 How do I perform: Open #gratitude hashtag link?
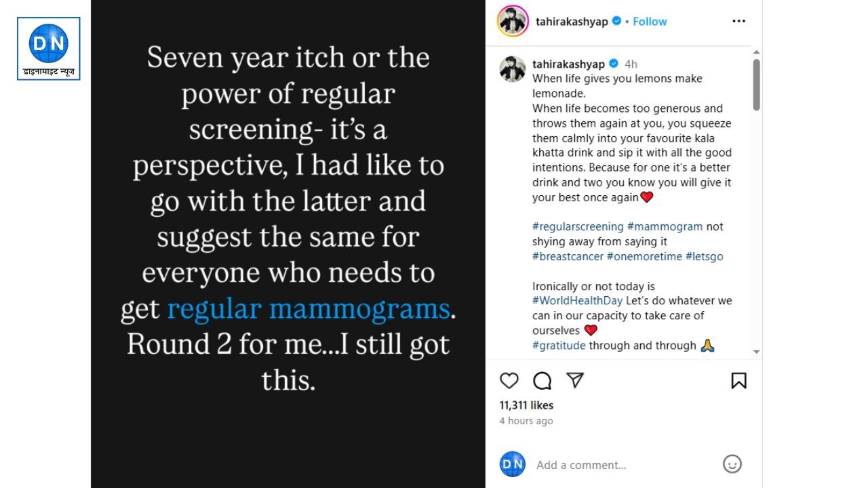[x=559, y=346]
